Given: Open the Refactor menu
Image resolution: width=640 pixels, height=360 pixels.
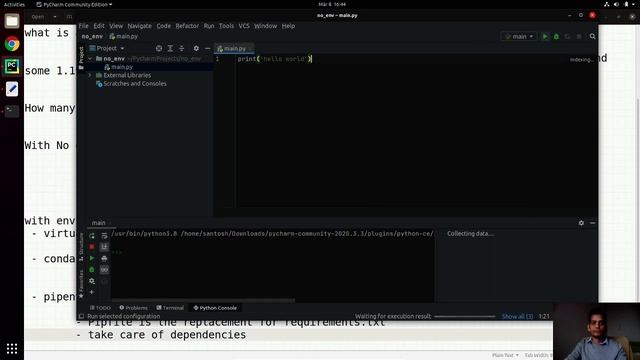Looking at the screenshot, I should point(187,26).
